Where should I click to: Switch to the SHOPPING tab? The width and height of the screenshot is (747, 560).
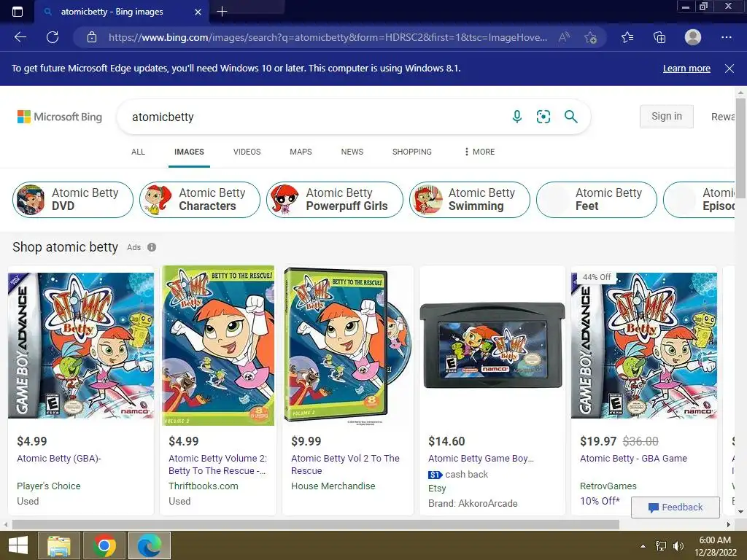[x=412, y=152]
